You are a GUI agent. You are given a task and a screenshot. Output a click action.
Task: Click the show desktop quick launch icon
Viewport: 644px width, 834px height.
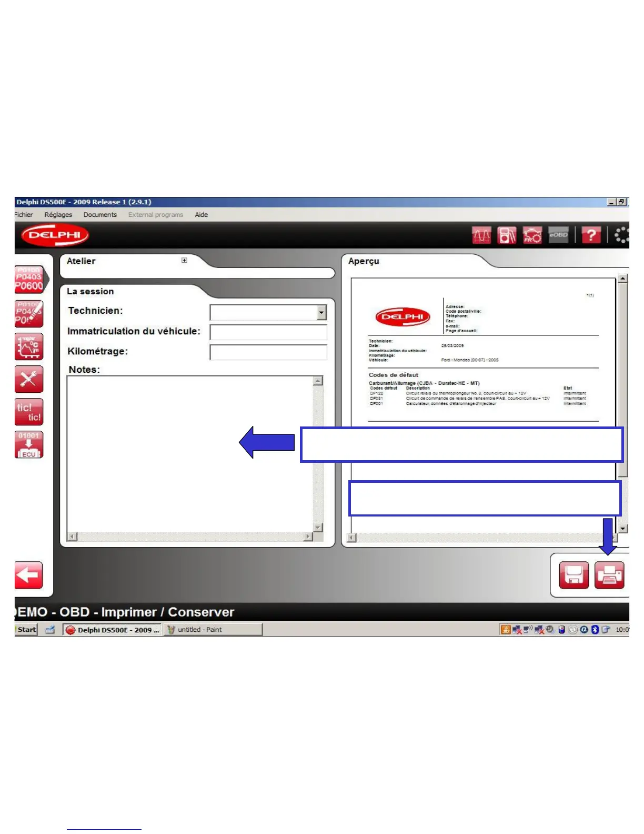50,629
